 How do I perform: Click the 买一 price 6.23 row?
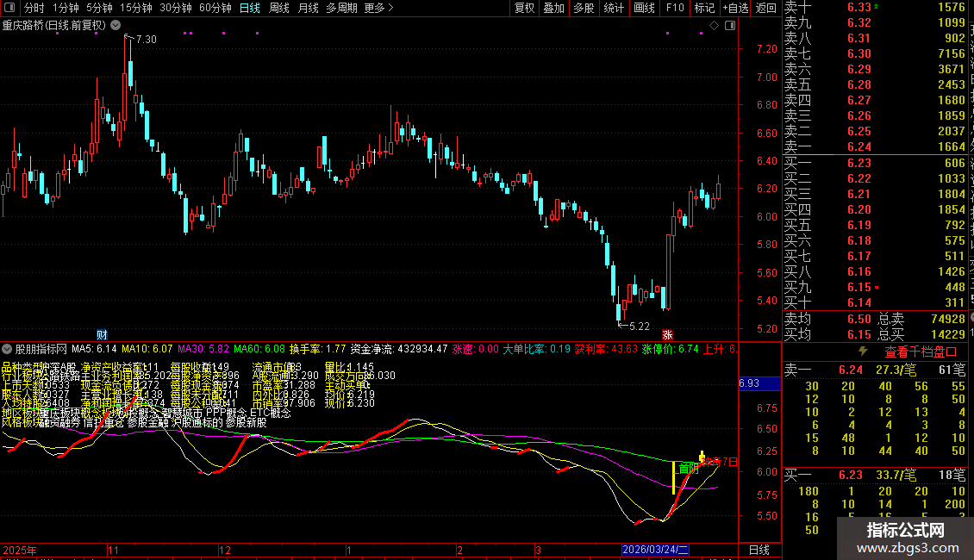875,163
